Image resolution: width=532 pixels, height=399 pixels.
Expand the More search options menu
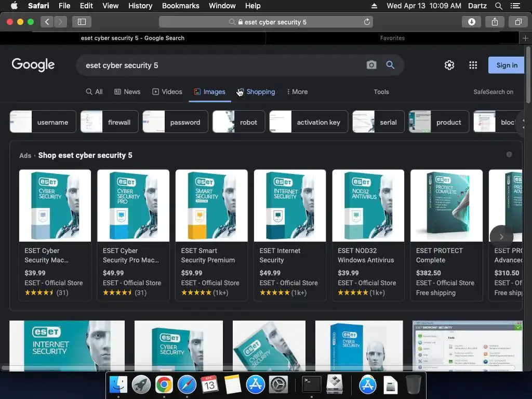(297, 91)
